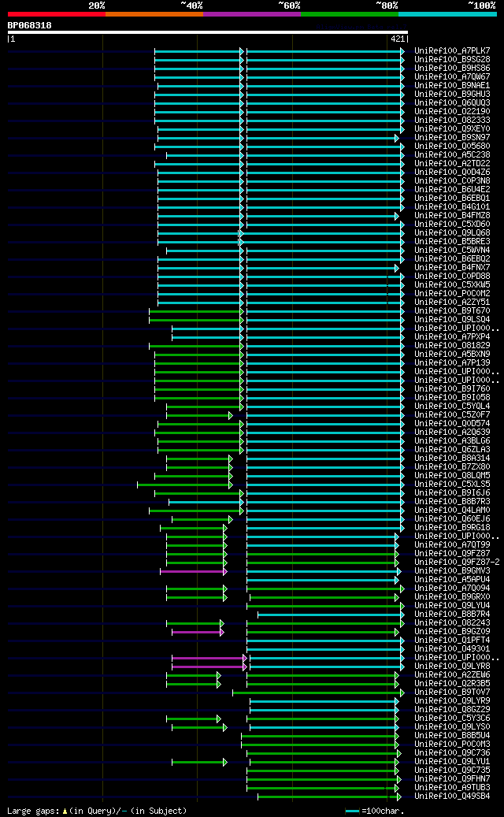The image size is (504, 817).
Task: Select the UniRef100_A5C238 label
Action: pos(452,154)
